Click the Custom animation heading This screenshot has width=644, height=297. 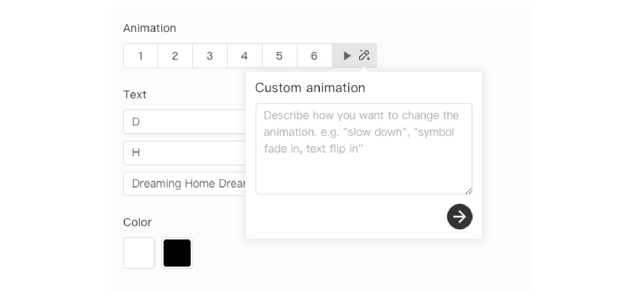pos(310,88)
